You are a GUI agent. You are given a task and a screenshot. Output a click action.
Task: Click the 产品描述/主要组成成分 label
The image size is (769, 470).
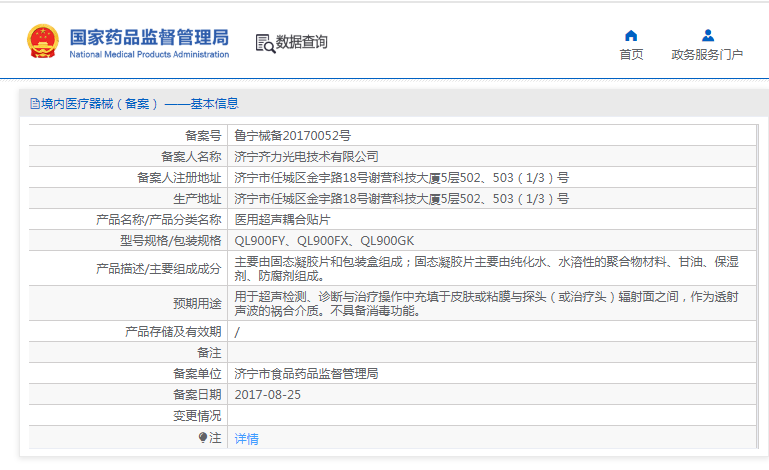[158, 268]
